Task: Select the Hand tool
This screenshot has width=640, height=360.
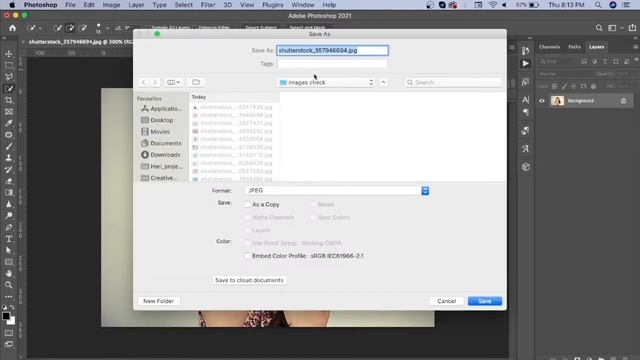Action: 9,273
